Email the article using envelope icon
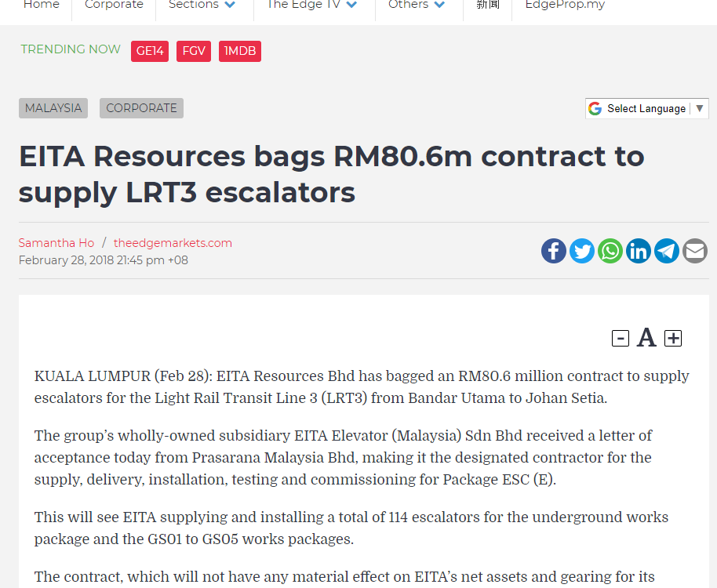Viewport: 717px width, 588px height. [x=695, y=251]
